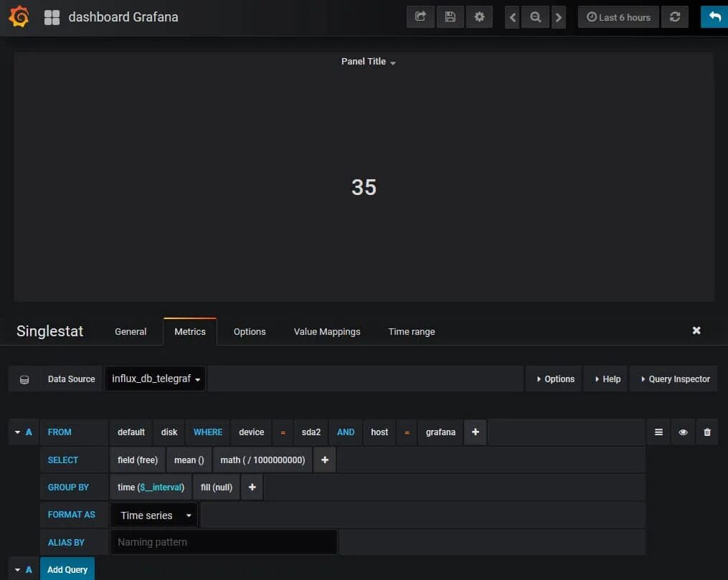The image size is (728, 580).
Task: Click the Add Query button
Action: [67, 569]
